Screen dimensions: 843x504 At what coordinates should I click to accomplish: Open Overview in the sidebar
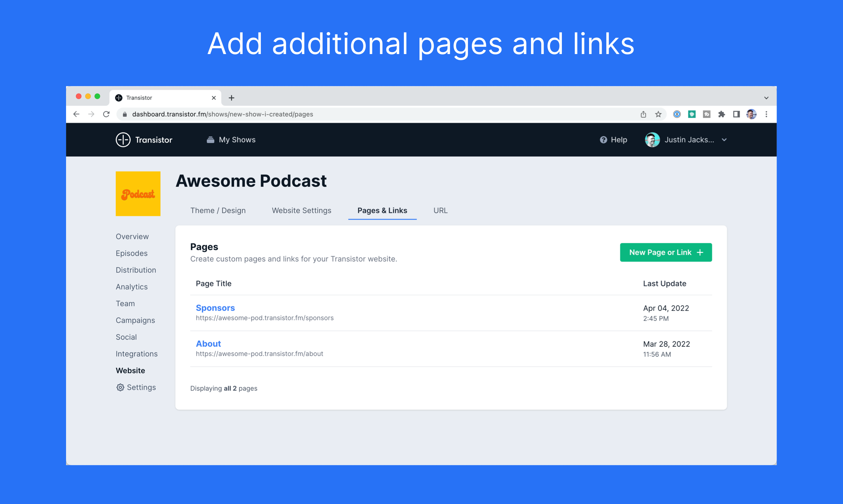pos(132,236)
